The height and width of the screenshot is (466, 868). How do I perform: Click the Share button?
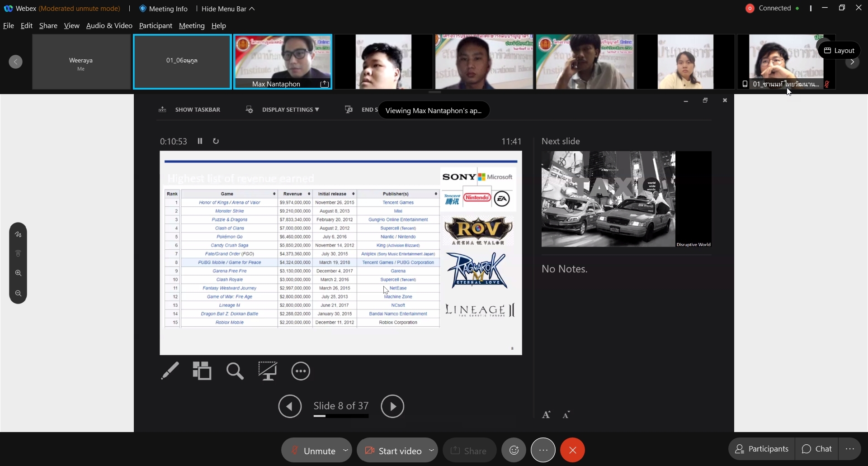pyautogui.click(x=470, y=451)
